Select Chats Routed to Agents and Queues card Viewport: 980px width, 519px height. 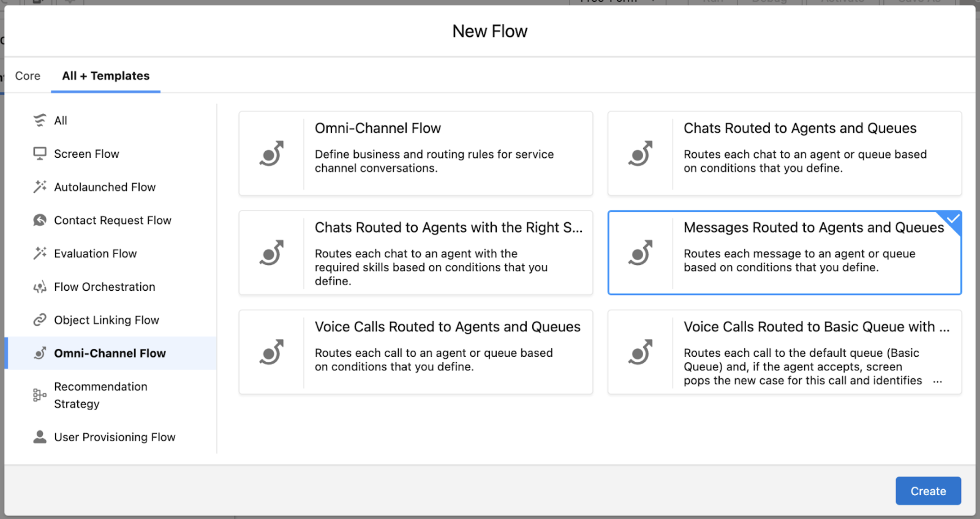(x=784, y=153)
